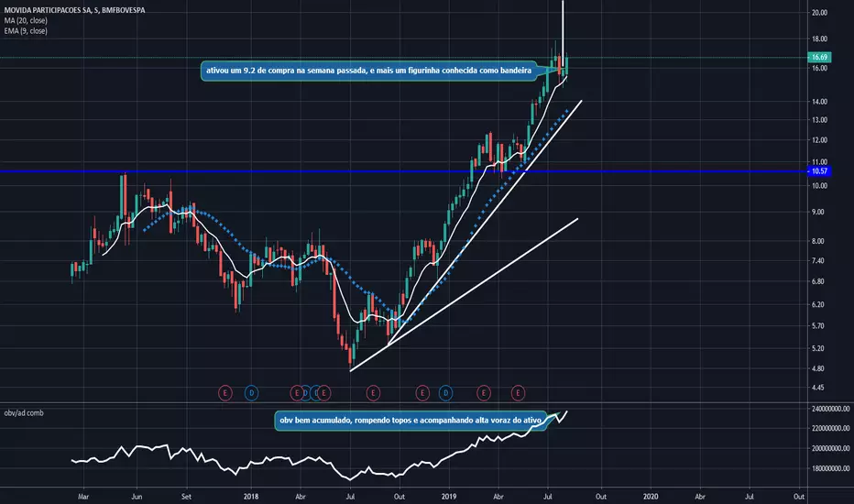Click the 7.40 price axis label

[x=819, y=261]
